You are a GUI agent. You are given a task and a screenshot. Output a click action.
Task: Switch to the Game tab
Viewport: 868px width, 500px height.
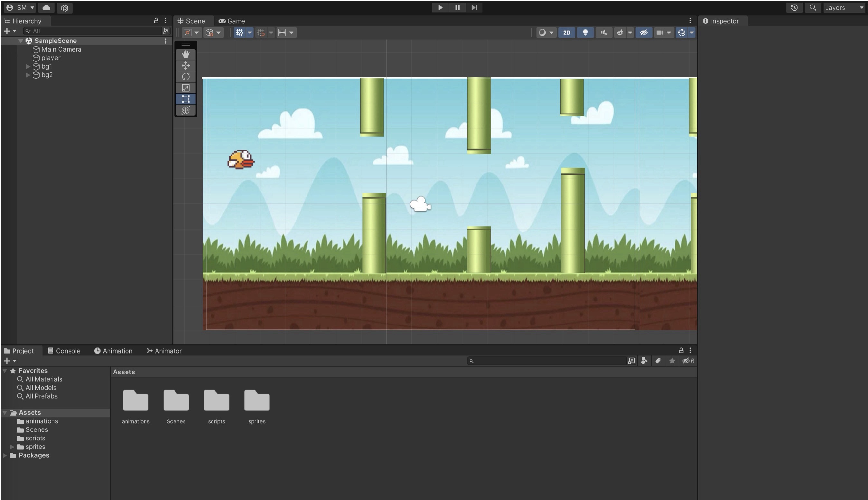[232, 21]
